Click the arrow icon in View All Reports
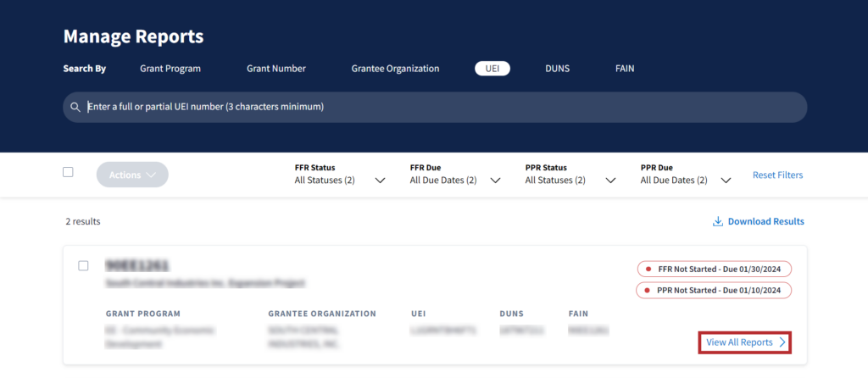The width and height of the screenshot is (868, 378). [x=782, y=342]
